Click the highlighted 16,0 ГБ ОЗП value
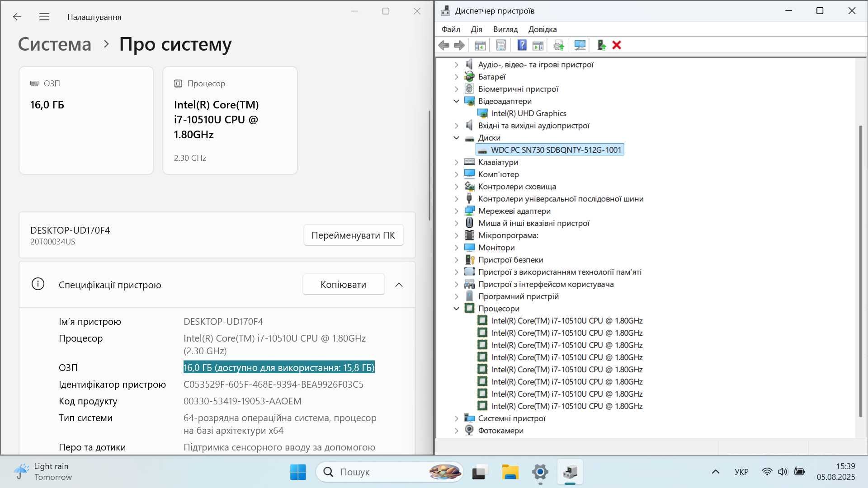Image resolution: width=868 pixels, height=488 pixels. (279, 368)
